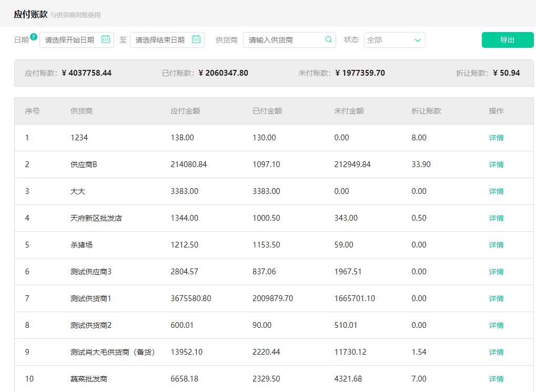Open the 状态 dropdown showing 全部
536x392 pixels.
click(393, 39)
